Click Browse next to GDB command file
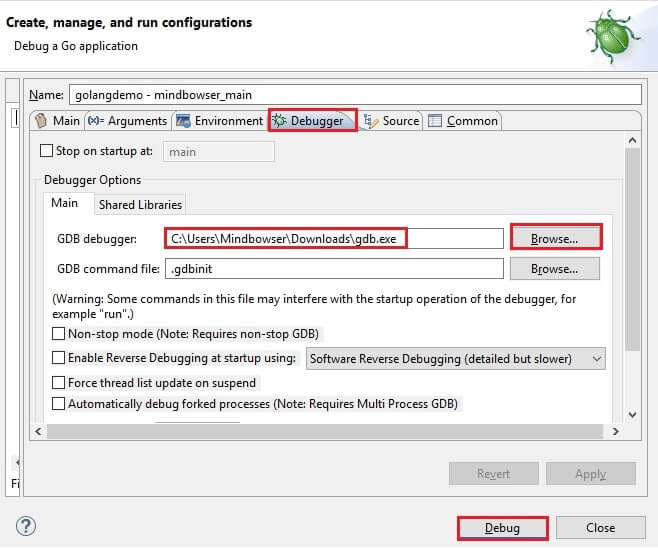 pyautogui.click(x=555, y=268)
